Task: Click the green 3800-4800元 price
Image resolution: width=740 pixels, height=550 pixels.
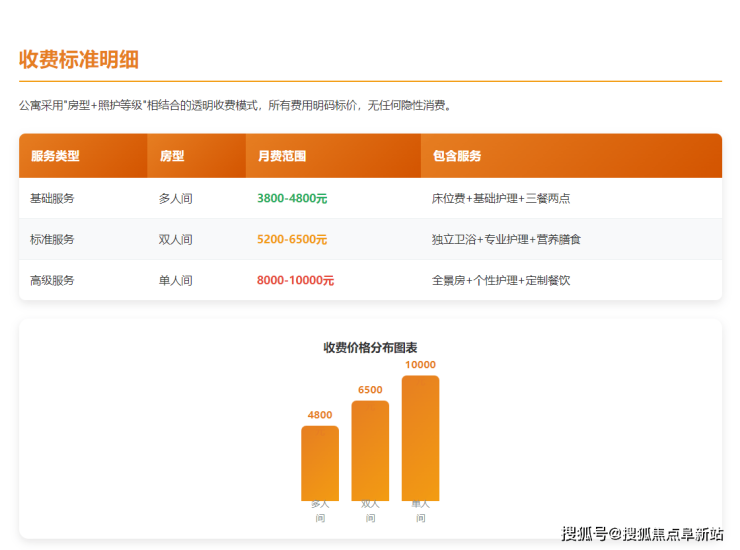Action: (x=292, y=199)
